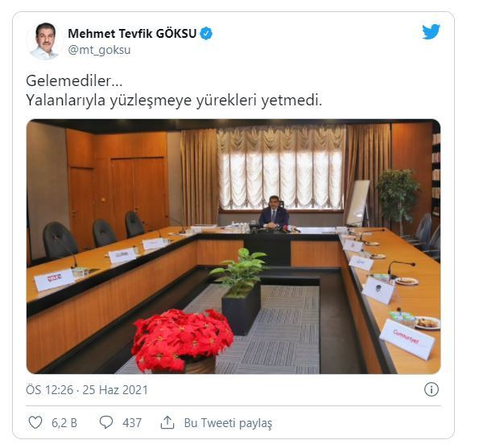Click the red poinsettia flowers in photo
This screenshot has height=444, width=504.
coord(182,339)
